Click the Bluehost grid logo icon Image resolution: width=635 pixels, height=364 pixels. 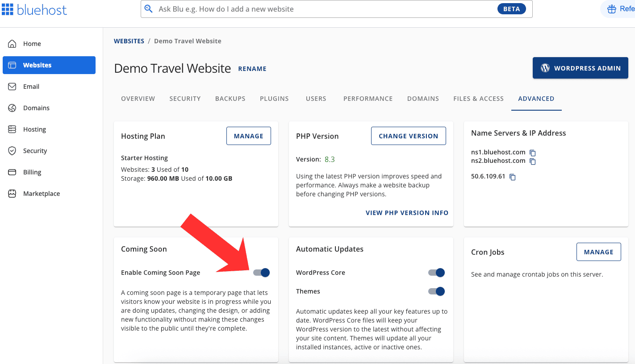[8, 9]
